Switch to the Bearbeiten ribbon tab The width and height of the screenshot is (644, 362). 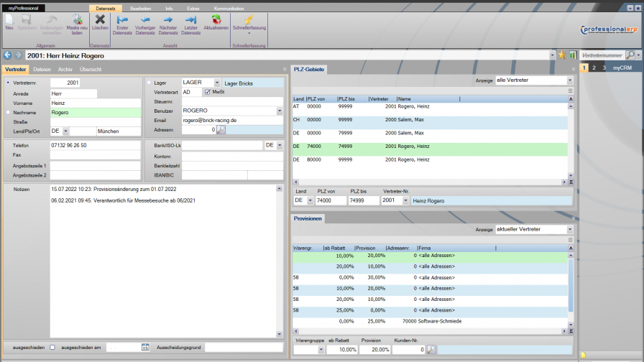(x=140, y=8)
